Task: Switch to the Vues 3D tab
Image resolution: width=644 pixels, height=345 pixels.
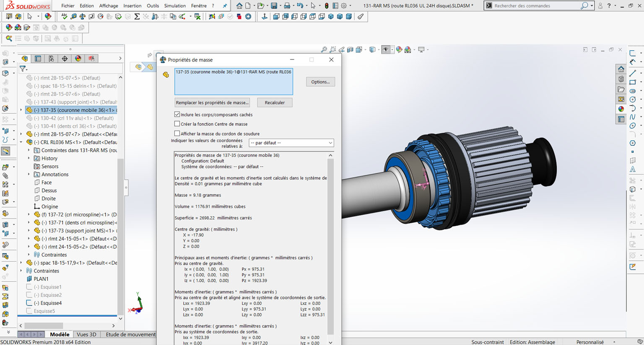Action: pyautogui.click(x=87, y=335)
